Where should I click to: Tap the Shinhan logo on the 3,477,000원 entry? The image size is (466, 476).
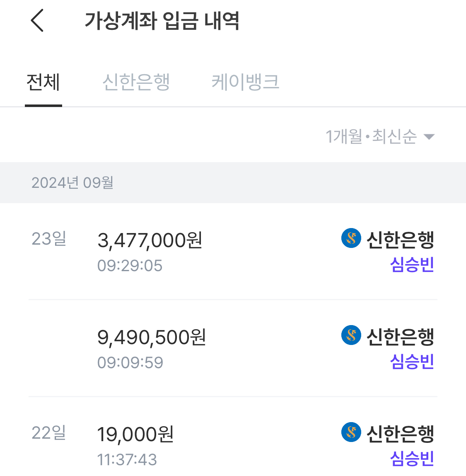(351, 238)
